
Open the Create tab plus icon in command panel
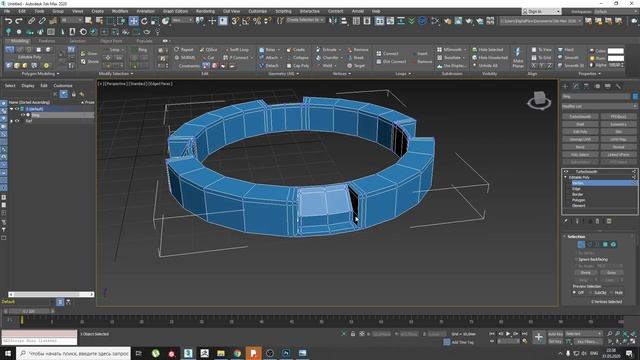click(x=565, y=86)
